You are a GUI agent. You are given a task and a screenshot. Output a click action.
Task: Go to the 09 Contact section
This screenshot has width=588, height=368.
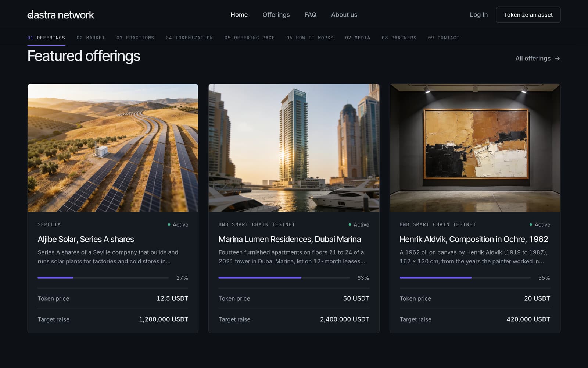point(444,38)
